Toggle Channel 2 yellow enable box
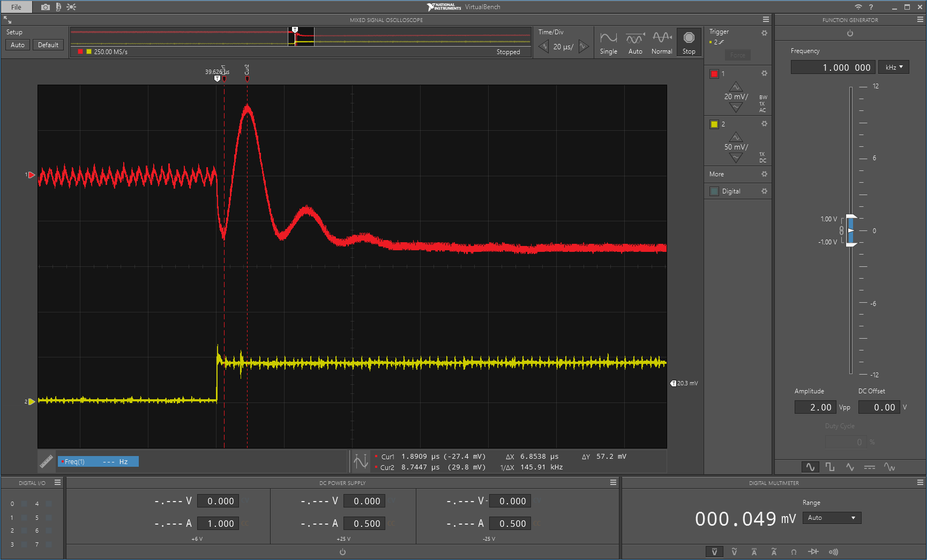 click(x=714, y=124)
